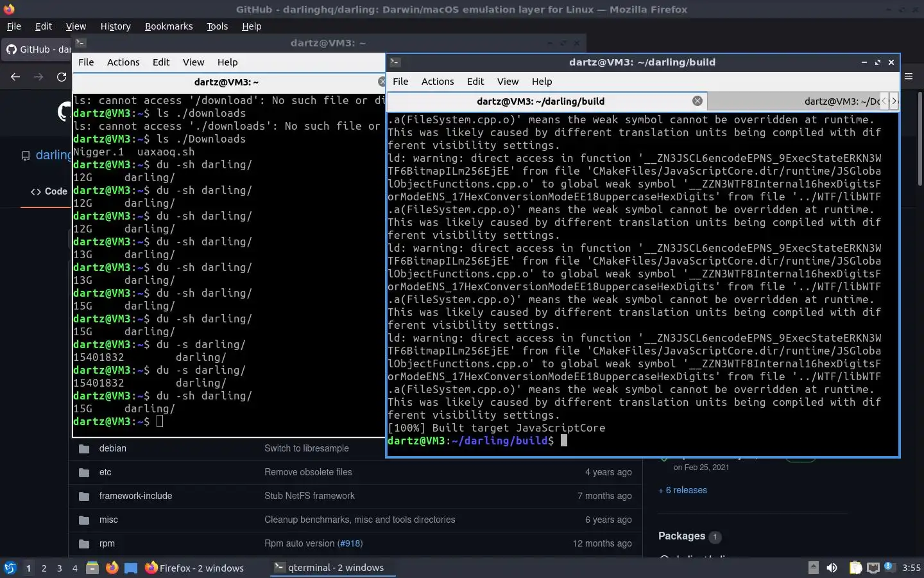This screenshot has width=924, height=578.
Task: Open the Firefox hamburger application menu
Action: 909,76
